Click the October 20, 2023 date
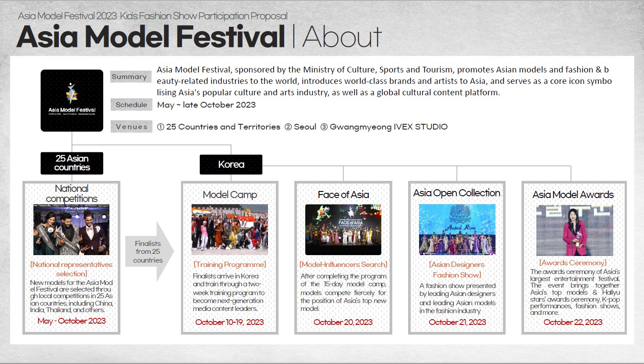644x364 pixels. 343,322
